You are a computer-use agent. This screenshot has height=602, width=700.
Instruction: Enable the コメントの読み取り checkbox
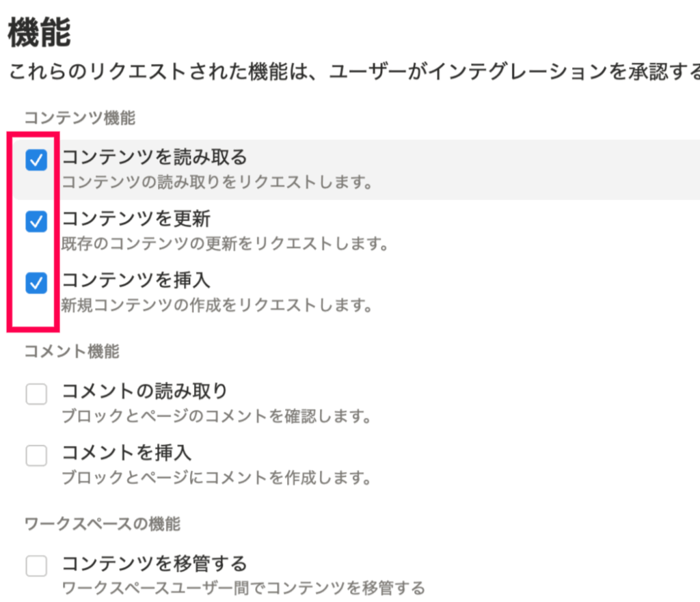36,394
